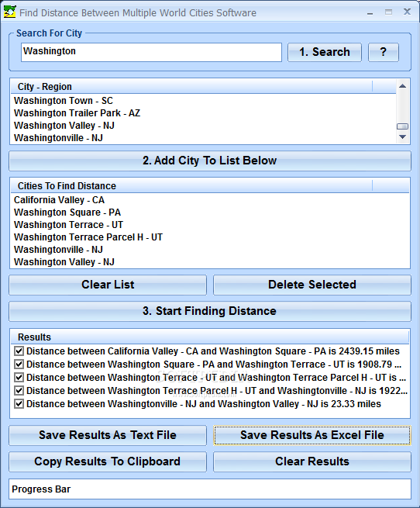Click Save Results As Text File
Image resolution: width=420 pixels, height=508 pixels.
click(x=108, y=435)
